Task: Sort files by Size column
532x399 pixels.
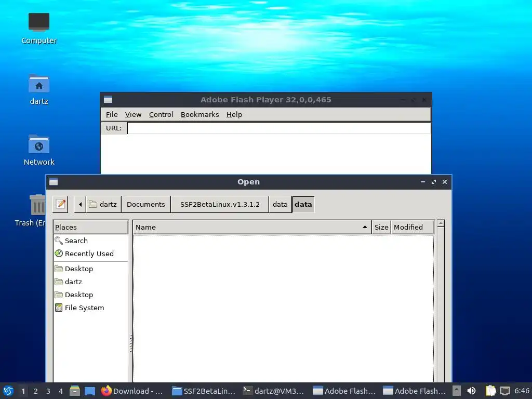Action: (381, 227)
